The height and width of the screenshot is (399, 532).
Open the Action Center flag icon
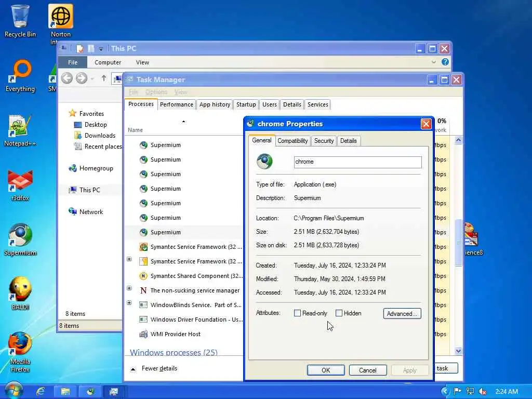click(x=457, y=392)
